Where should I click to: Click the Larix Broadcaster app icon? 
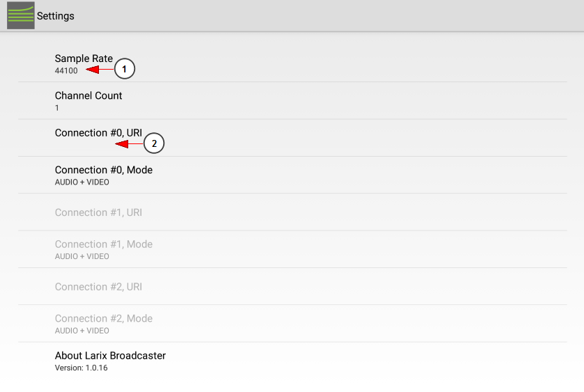point(21,15)
